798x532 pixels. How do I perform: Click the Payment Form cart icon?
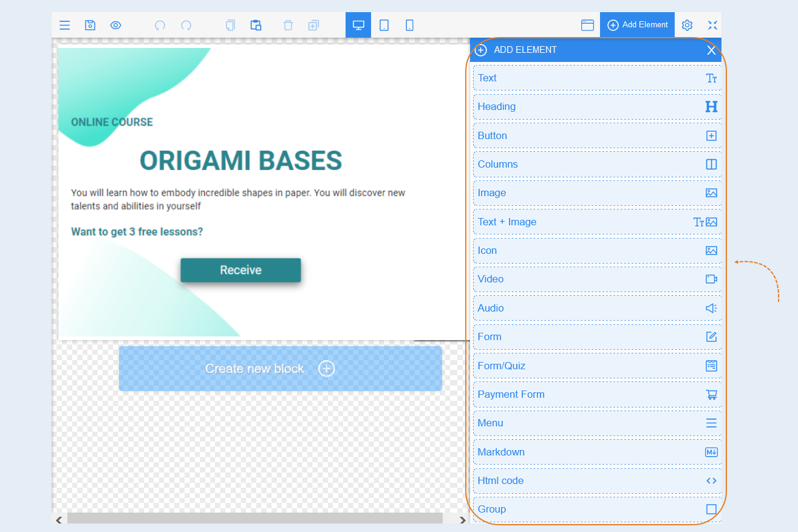coord(711,394)
